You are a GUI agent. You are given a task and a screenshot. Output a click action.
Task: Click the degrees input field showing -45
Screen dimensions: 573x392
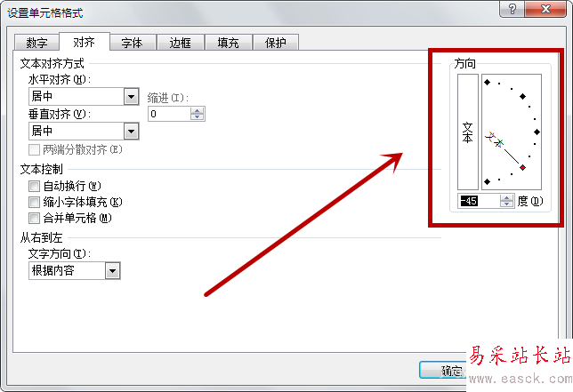point(479,201)
